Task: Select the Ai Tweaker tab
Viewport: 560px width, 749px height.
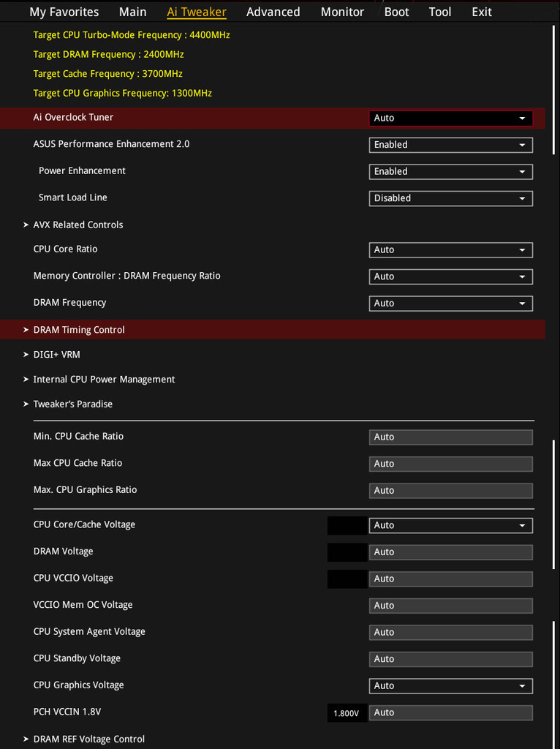Action: pyautogui.click(x=197, y=12)
